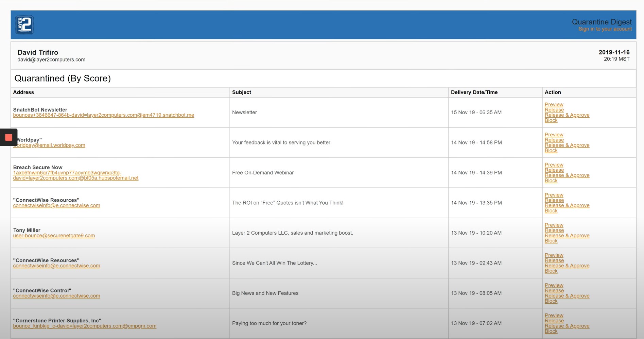Open Sign in to your account
Image resolution: width=644 pixels, height=339 pixels.
click(x=605, y=29)
